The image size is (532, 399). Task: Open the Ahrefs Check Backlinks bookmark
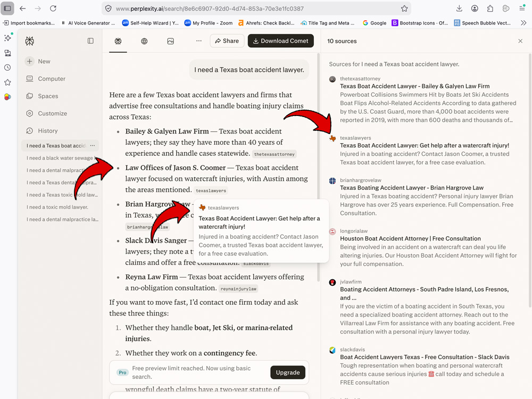point(266,23)
